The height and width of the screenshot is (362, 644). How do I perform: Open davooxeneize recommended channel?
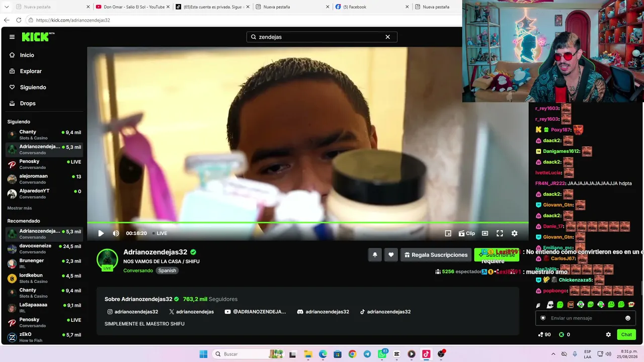click(44, 248)
